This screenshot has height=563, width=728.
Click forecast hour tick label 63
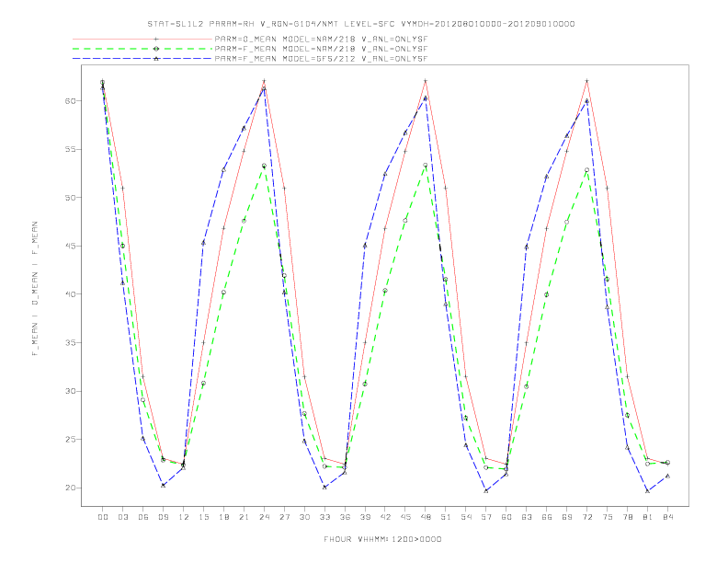tap(527, 517)
